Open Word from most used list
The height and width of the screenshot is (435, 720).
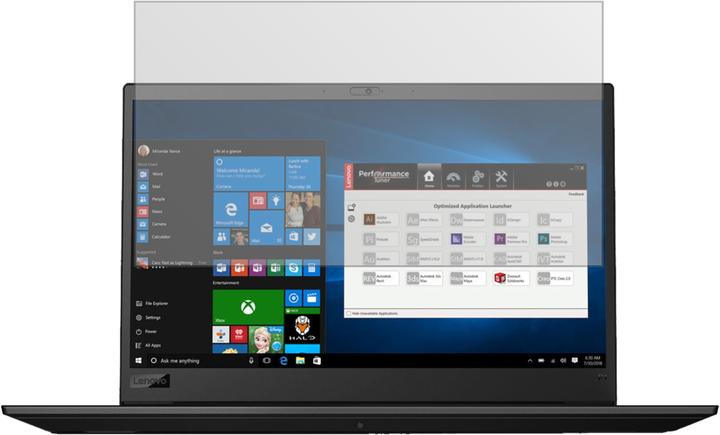pos(151,174)
